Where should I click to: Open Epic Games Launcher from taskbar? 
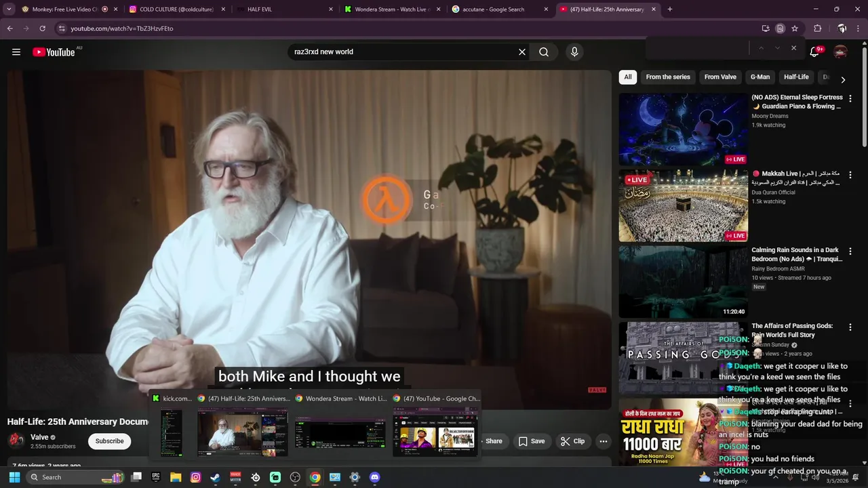coord(156,477)
